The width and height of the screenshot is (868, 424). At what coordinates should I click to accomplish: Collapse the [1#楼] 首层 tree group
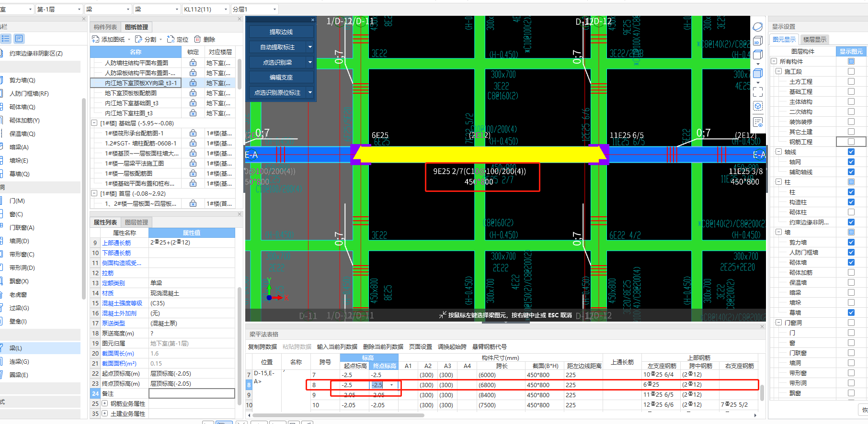[94, 193]
